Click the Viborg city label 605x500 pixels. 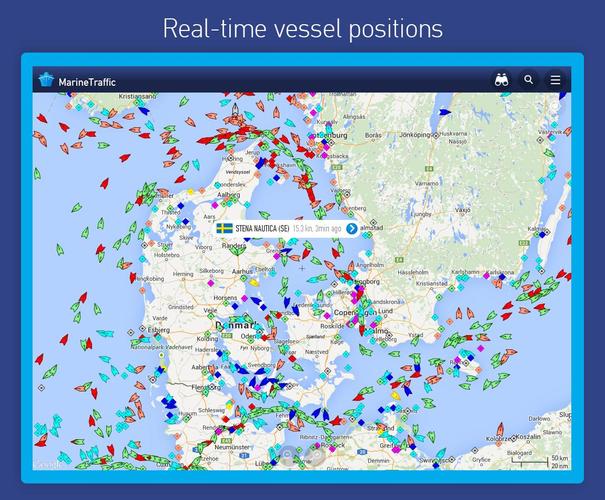(204, 247)
